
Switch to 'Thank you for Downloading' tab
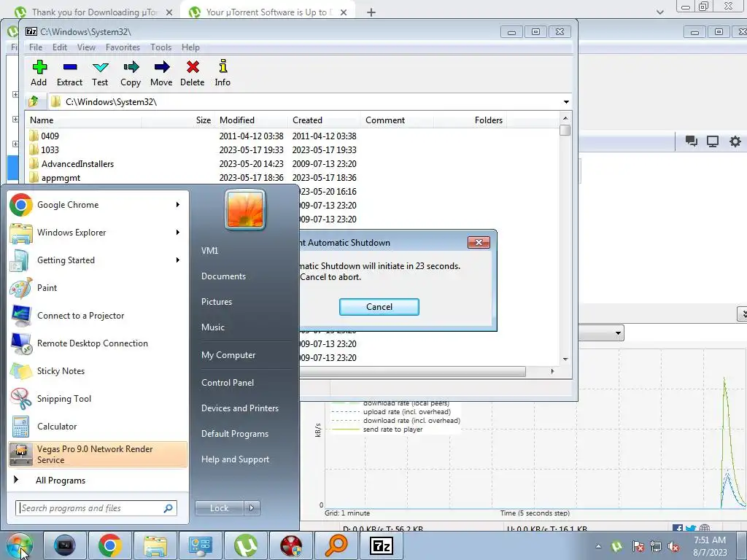93,12
